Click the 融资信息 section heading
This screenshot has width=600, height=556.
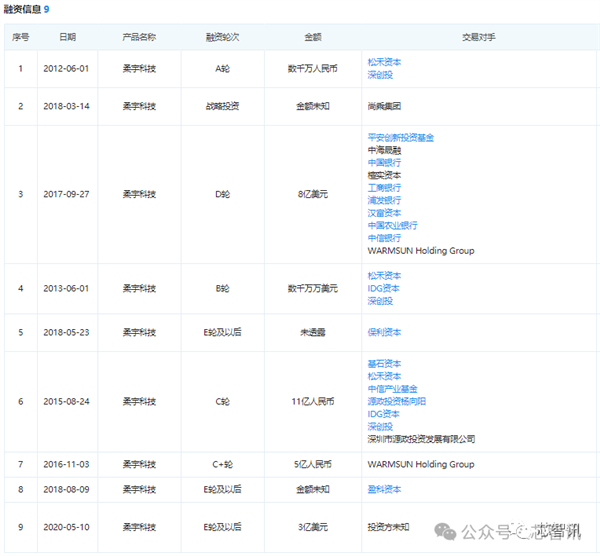(x=22, y=9)
